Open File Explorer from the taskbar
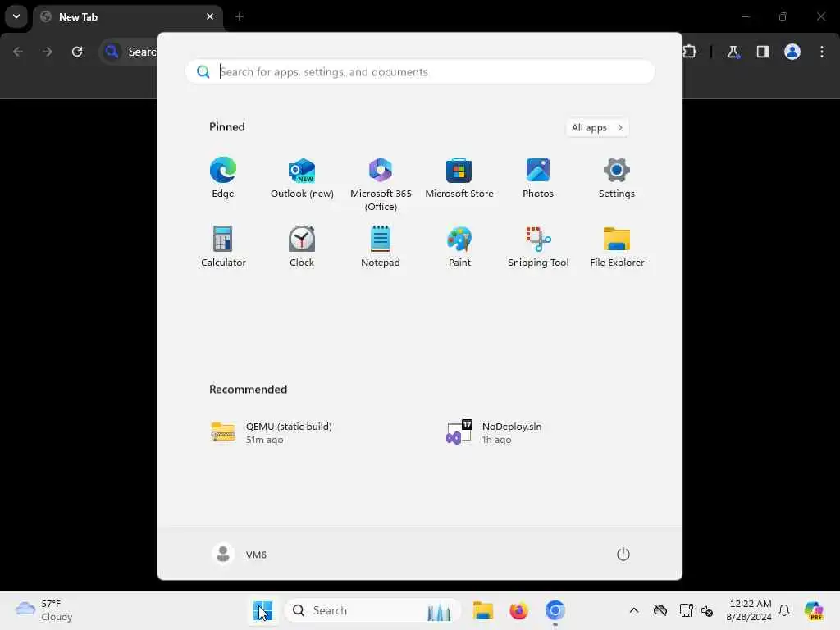The image size is (840, 630). coord(482,610)
